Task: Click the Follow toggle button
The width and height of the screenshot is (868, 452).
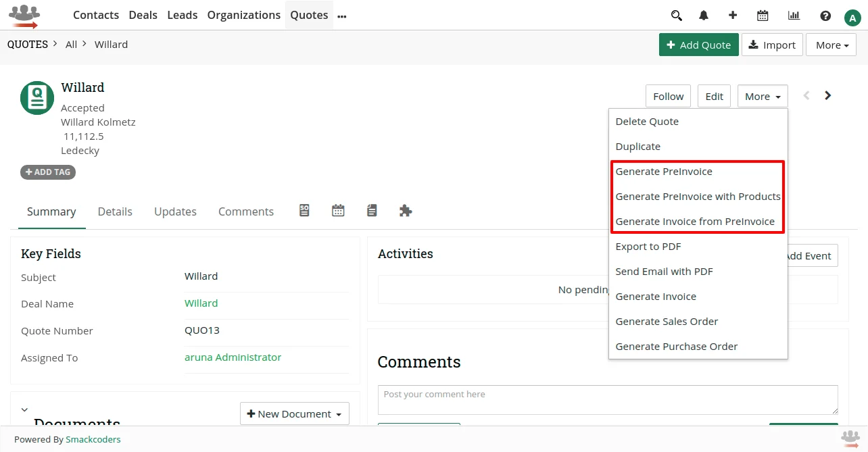Action: point(668,95)
